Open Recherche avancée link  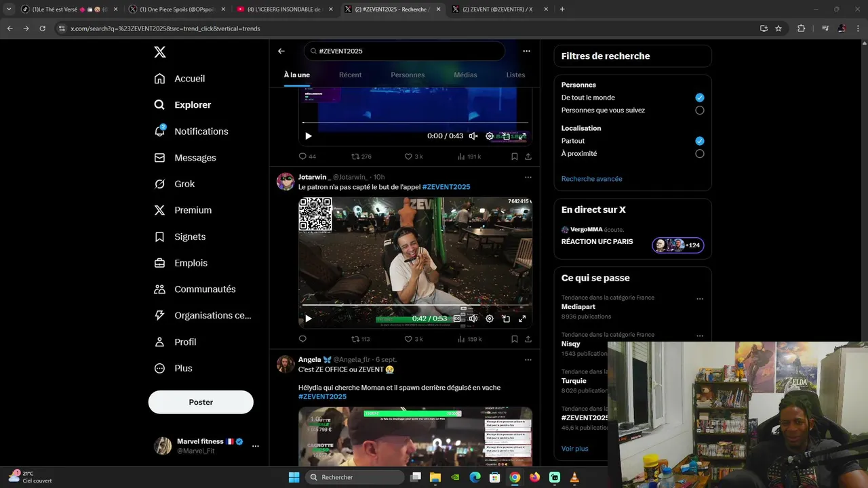pyautogui.click(x=591, y=179)
